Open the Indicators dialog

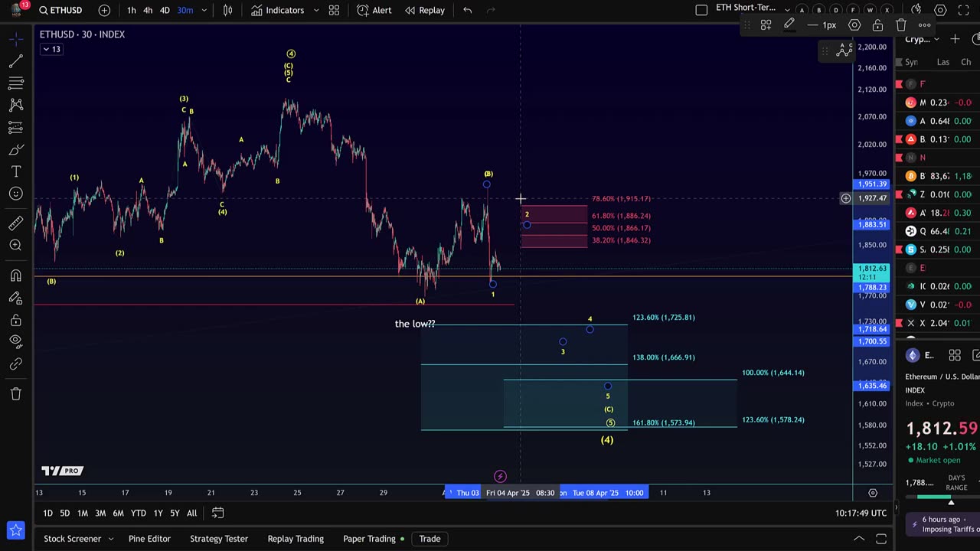pyautogui.click(x=278, y=10)
